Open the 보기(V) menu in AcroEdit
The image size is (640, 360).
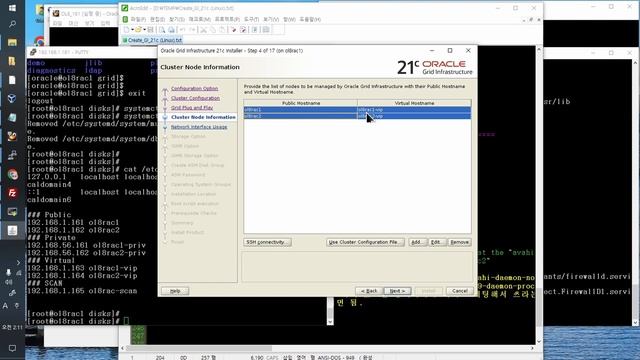[271, 19]
